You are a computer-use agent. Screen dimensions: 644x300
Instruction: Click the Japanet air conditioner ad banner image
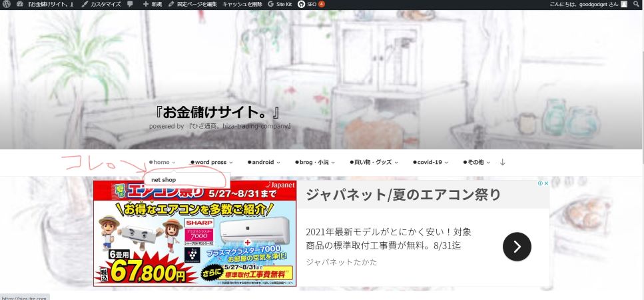[x=194, y=233]
